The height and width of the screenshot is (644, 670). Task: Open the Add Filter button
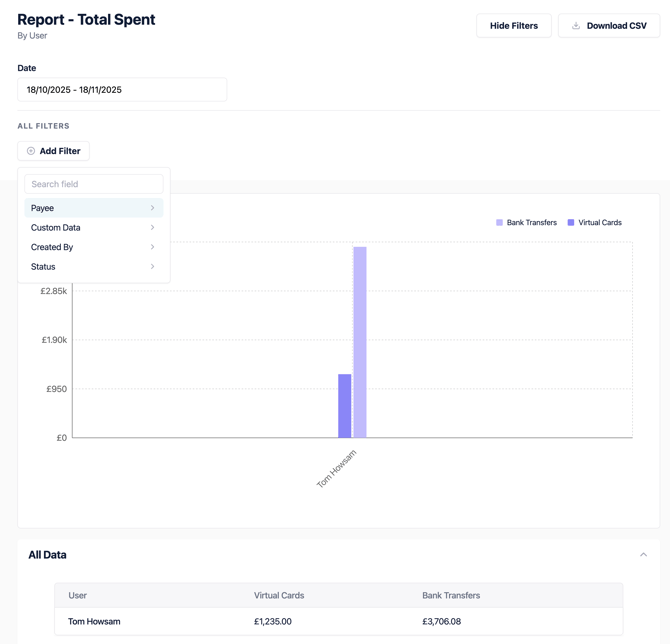pyautogui.click(x=54, y=151)
